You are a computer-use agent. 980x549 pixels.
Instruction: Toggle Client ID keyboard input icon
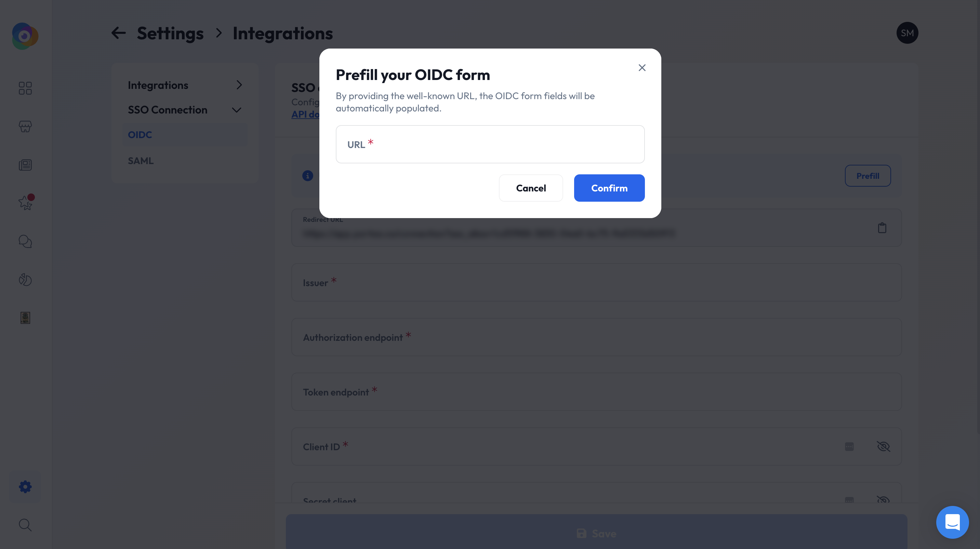[x=849, y=447]
